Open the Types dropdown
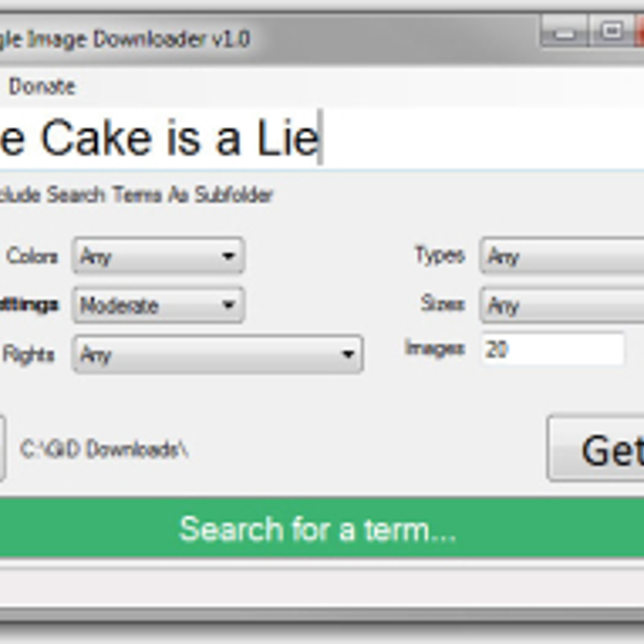Image resolution: width=644 pixels, height=644 pixels. point(561,256)
